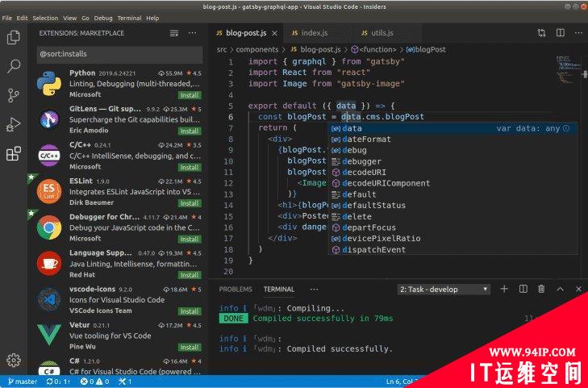This screenshot has height=388, width=588.
Task: Select 'dateFormat' autocomplete suggestion
Action: point(452,139)
